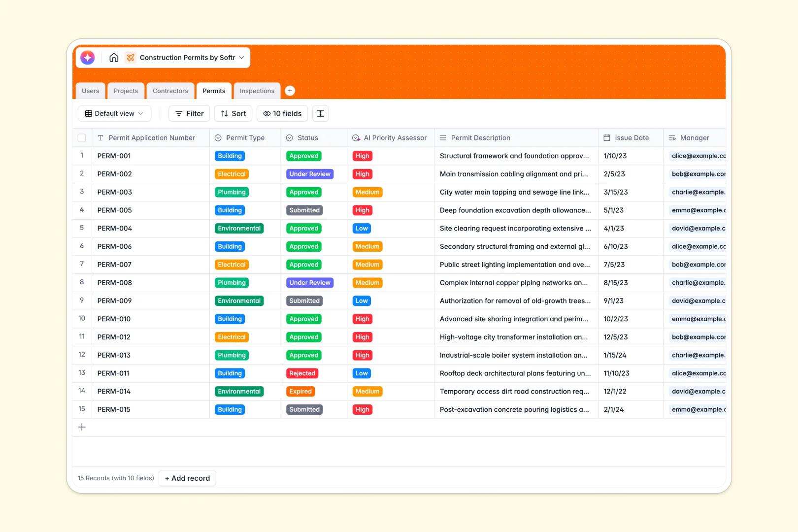Click the description starting 'Deep foundation excavation'
This screenshot has width=798, height=532.
click(515, 210)
